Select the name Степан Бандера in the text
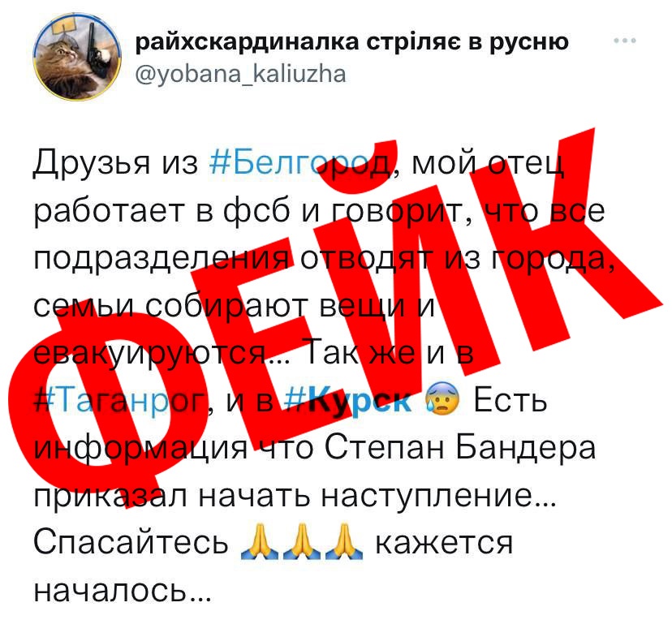Viewport: 672px width, 637px height. point(460,448)
